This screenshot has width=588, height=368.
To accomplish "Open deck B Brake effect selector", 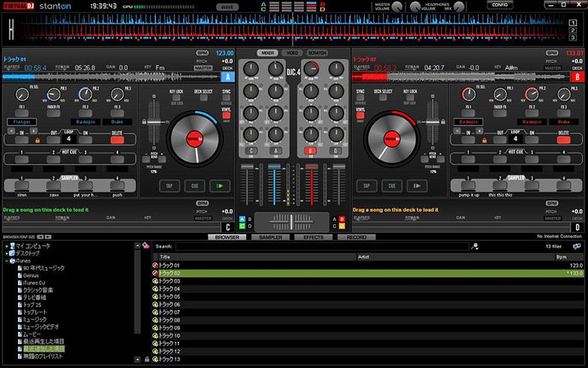I will click(x=563, y=122).
